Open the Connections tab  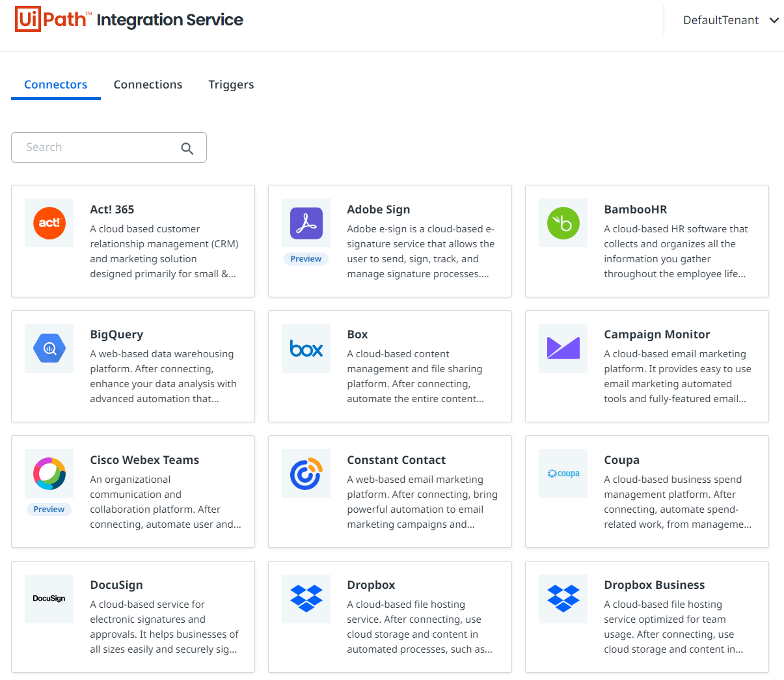pyautogui.click(x=148, y=85)
